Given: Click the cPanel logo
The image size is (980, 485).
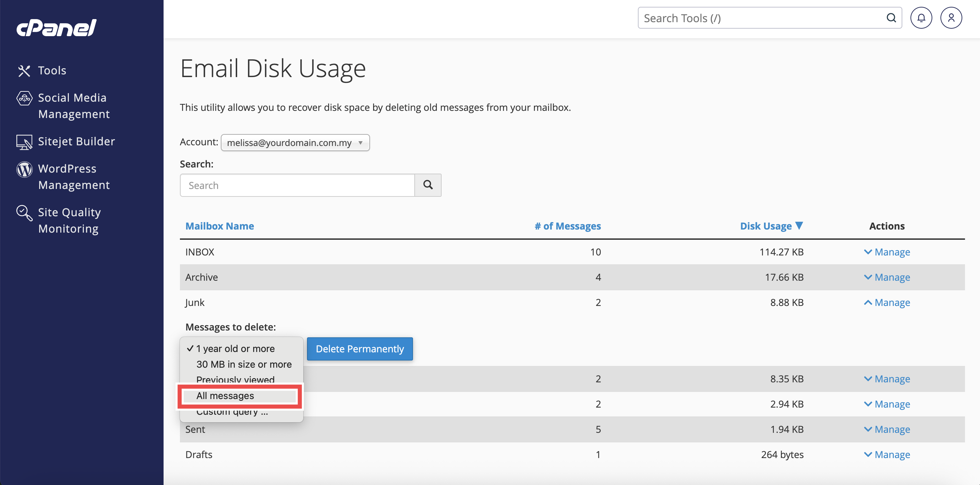Looking at the screenshot, I should tap(56, 28).
